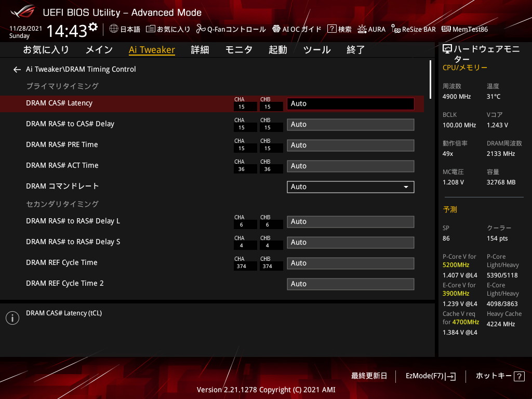Image resolution: width=532 pixels, height=399 pixels.
Task: Switch to EzMode(F7)
Action: [431, 376]
